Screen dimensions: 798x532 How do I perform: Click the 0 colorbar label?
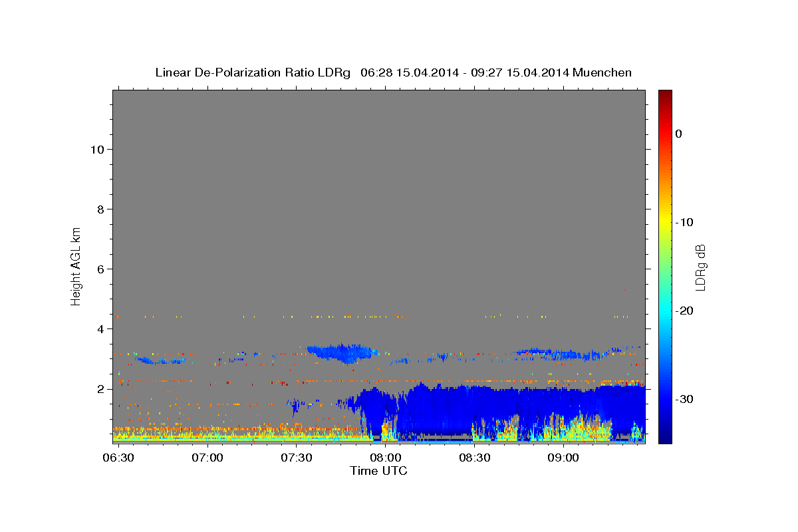point(678,134)
